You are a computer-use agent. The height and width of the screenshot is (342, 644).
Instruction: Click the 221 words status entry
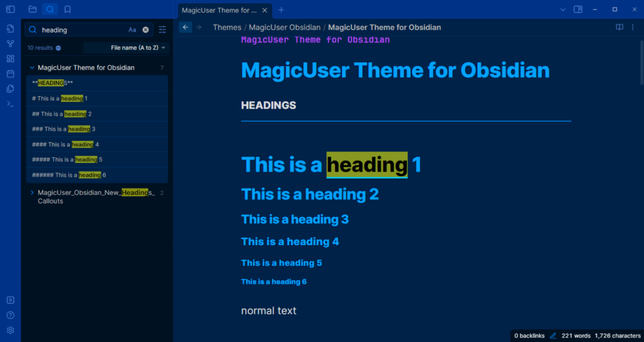[576, 336]
